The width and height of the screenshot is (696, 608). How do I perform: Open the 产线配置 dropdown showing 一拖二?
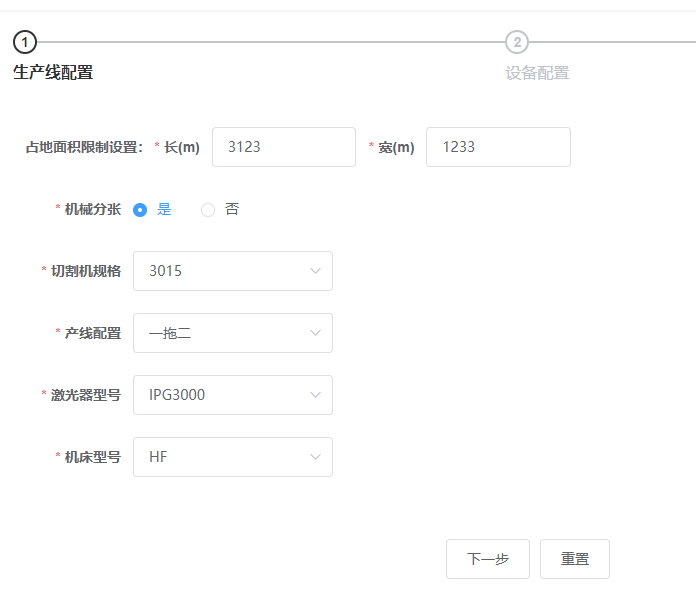[233, 333]
